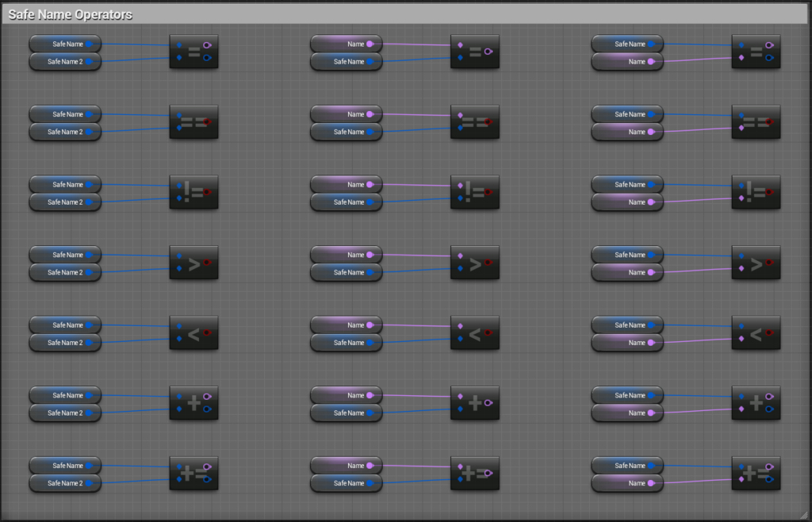Screen dimensions: 812x522
Task: Click purple output pin on middle = node
Action: point(488,52)
